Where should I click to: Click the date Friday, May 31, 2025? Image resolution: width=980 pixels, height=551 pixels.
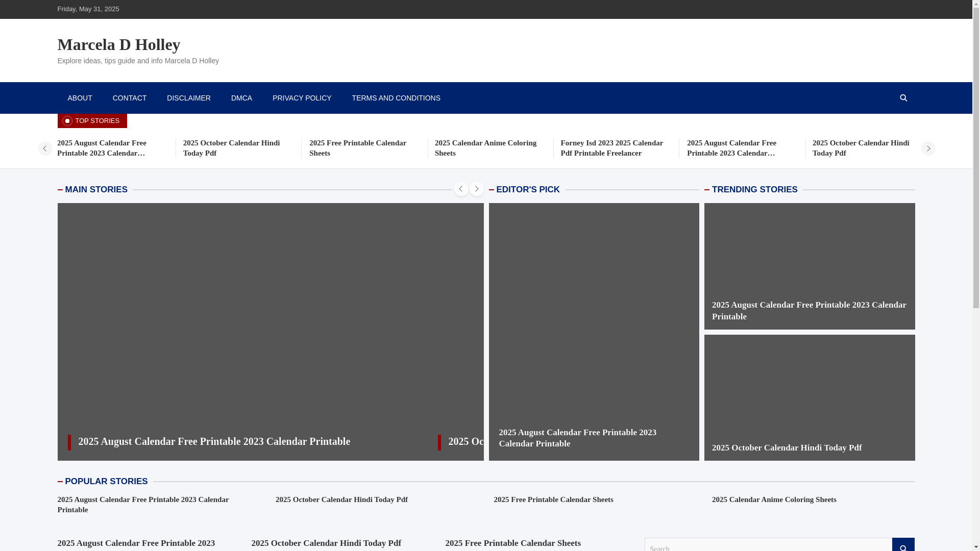88,9
